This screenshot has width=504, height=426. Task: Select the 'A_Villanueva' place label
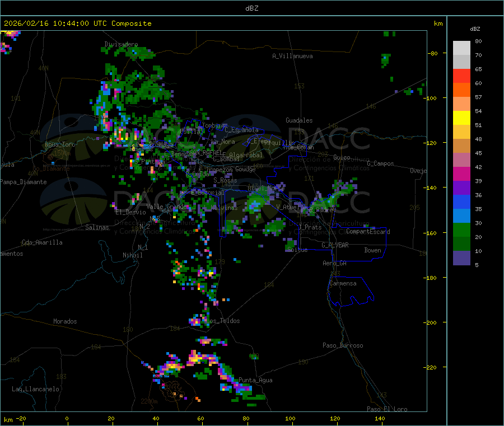[x=292, y=56]
